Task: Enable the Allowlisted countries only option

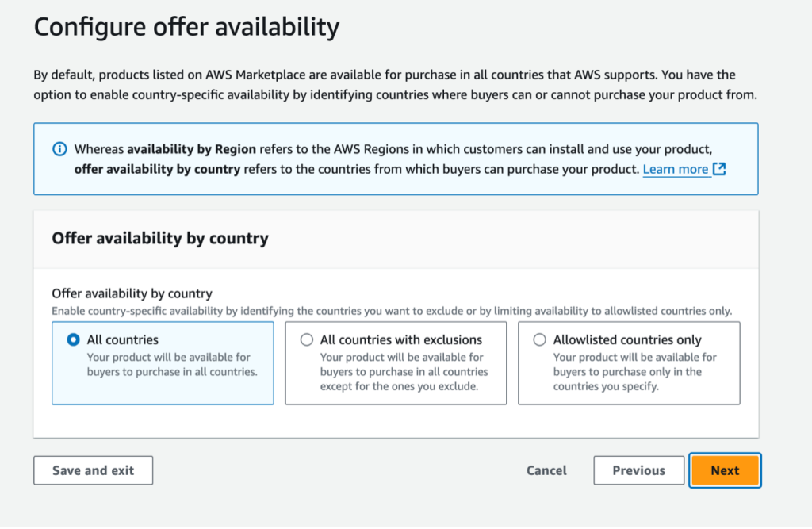Action: point(540,339)
